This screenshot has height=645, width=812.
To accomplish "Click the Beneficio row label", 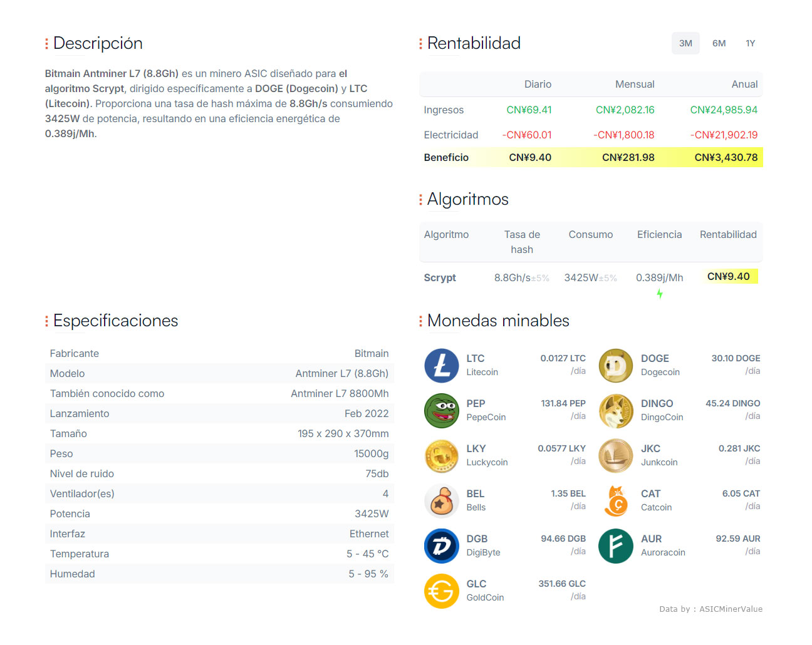I will pyautogui.click(x=446, y=157).
